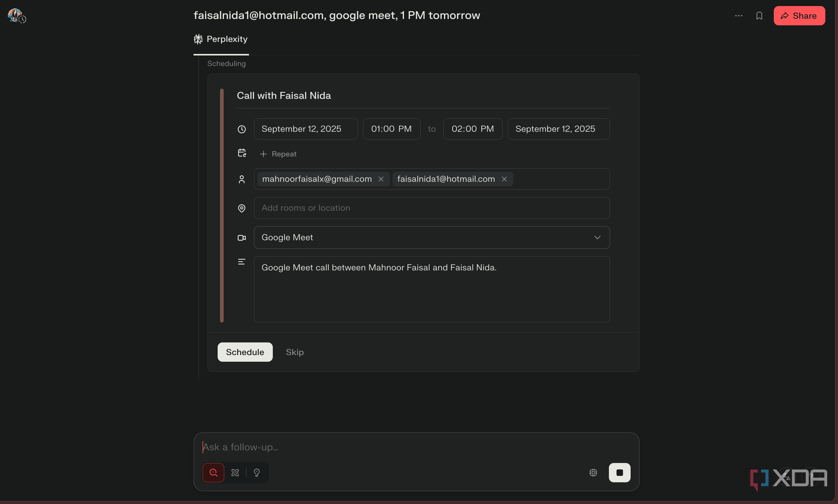Change the 01:00 PM start time
Viewport: 838px width, 504px height.
click(x=392, y=129)
